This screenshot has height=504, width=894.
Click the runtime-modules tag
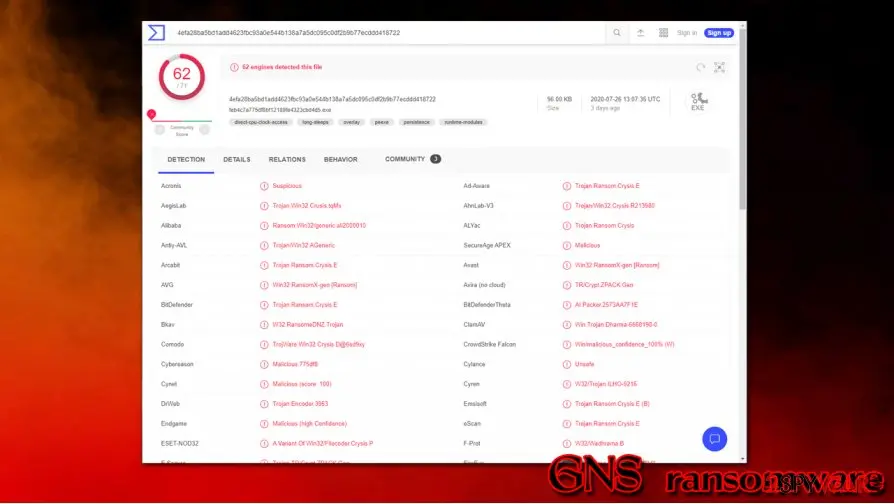[x=463, y=122]
